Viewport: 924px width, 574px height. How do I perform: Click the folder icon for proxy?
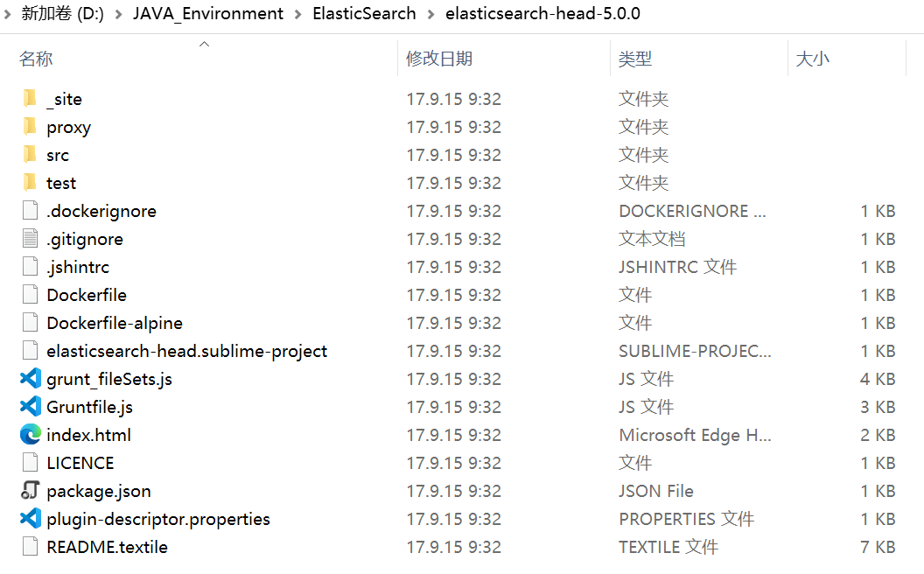(31, 127)
